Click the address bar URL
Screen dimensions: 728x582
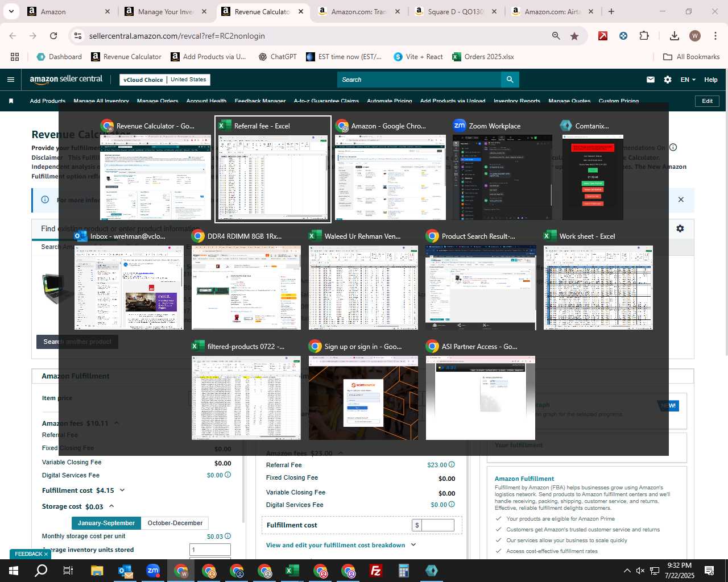pos(177,36)
